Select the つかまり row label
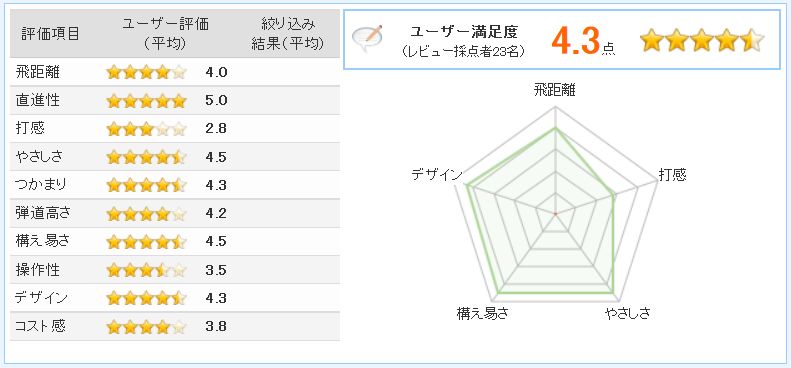791x368 pixels. click(x=41, y=185)
